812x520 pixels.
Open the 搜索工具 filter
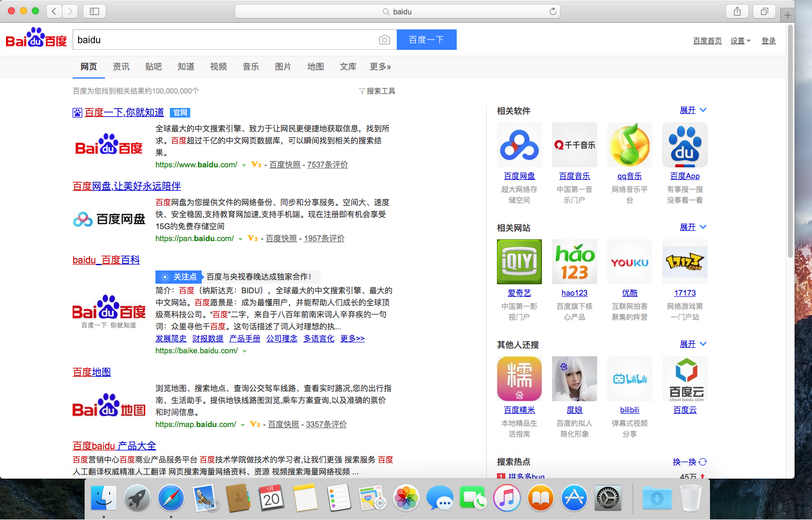pos(377,91)
